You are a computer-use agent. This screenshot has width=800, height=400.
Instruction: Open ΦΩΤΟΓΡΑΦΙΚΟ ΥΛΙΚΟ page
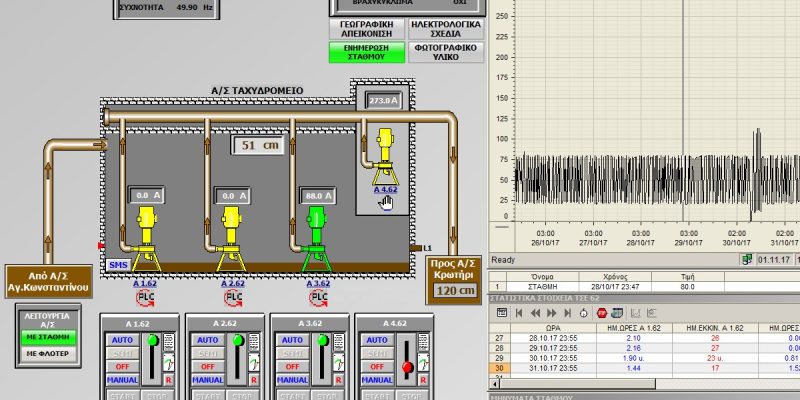[447, 51]
